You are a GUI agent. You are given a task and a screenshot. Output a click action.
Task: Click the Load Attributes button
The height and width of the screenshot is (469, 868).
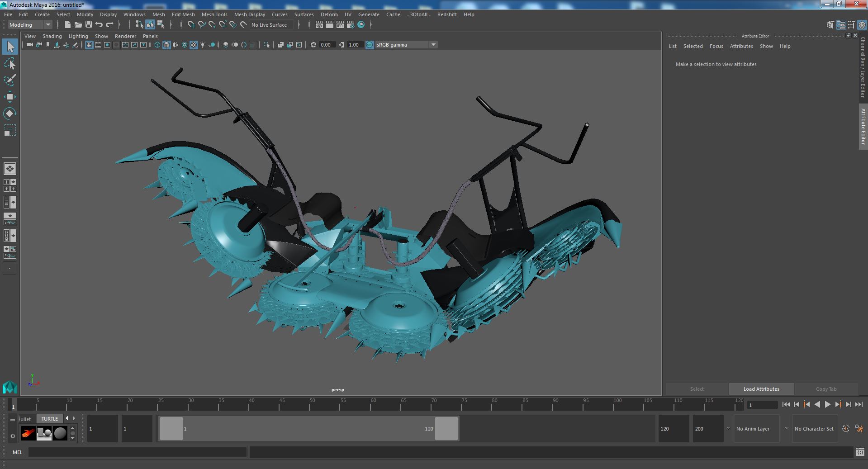tap(761, 389)
